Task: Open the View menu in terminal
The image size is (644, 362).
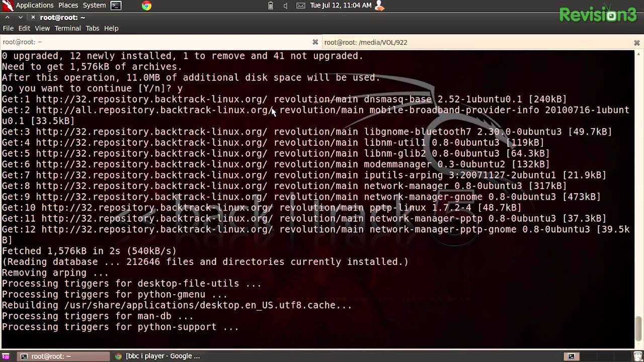Action: [42, 28]
